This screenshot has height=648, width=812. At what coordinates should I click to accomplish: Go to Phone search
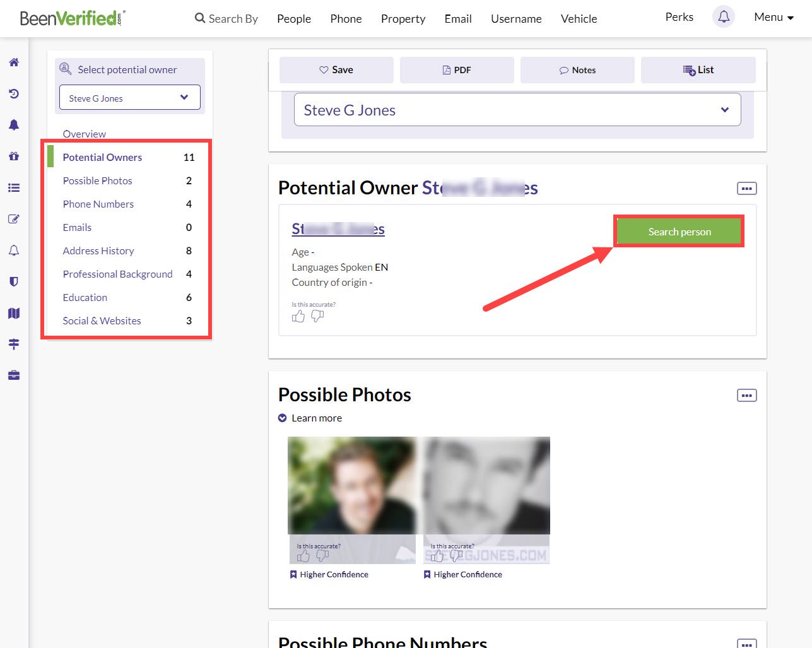pyautogui.click(x=346, y=18)
